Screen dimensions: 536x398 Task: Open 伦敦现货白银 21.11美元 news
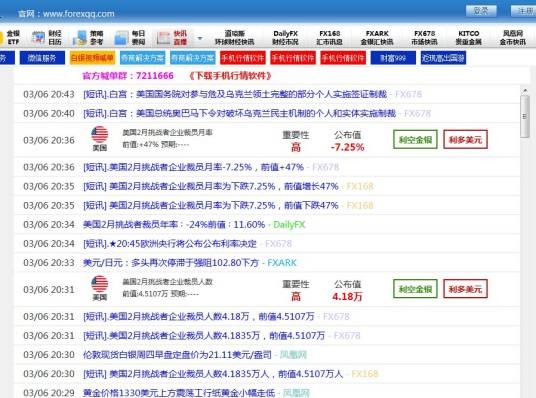[x=177, y=355]
